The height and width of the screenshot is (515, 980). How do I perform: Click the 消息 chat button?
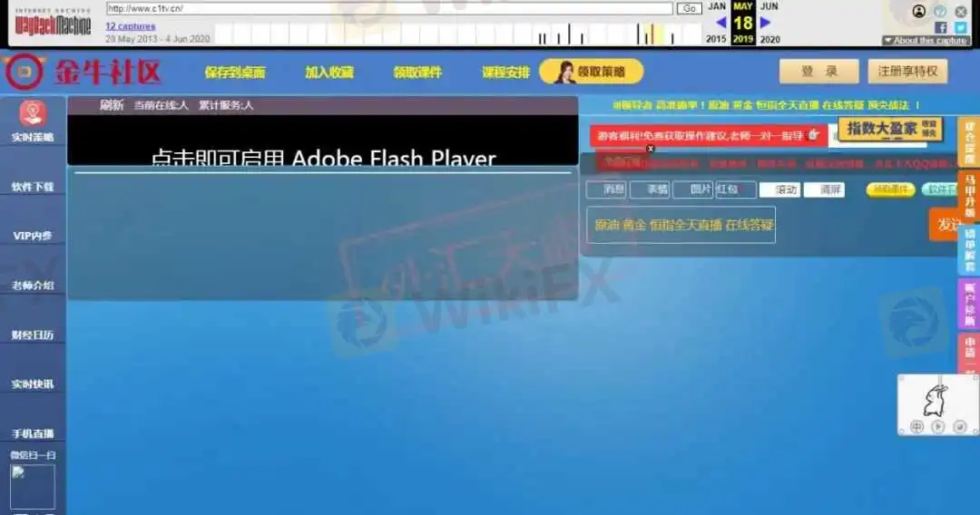click(607, 189)
